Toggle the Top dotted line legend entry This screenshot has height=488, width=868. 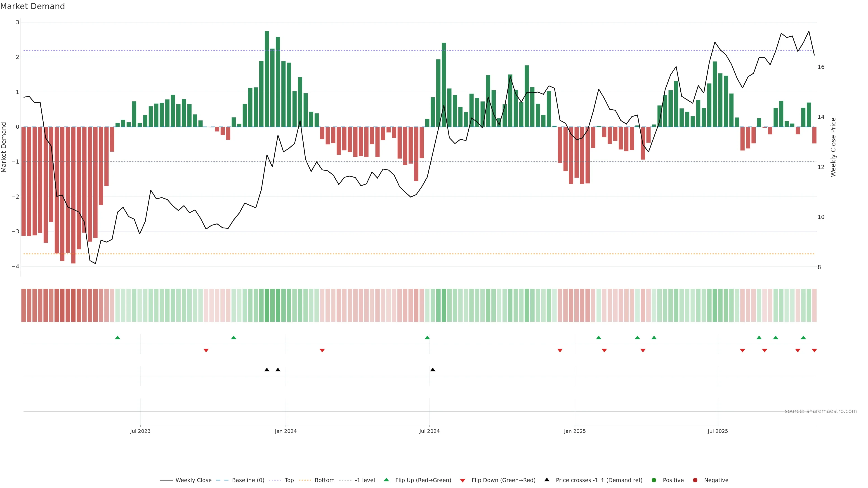click(289, 480)
